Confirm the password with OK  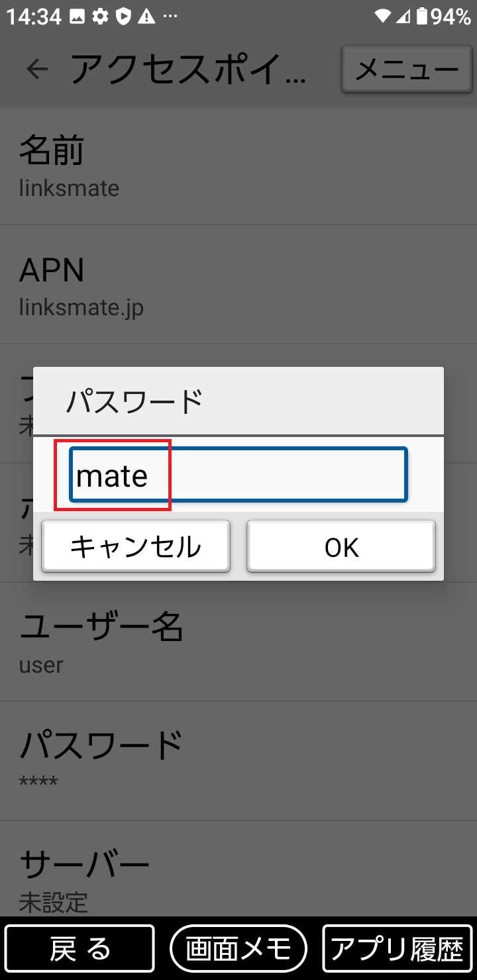pos(341,547)
